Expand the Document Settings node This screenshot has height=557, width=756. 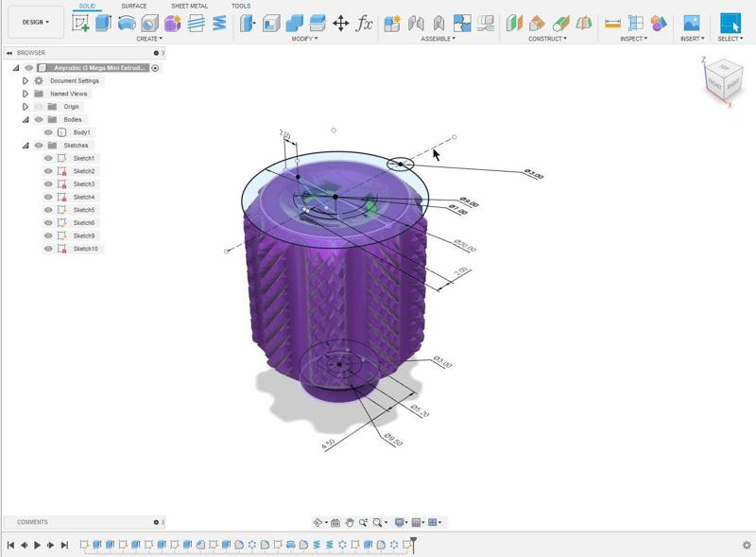tap(26, 80)
